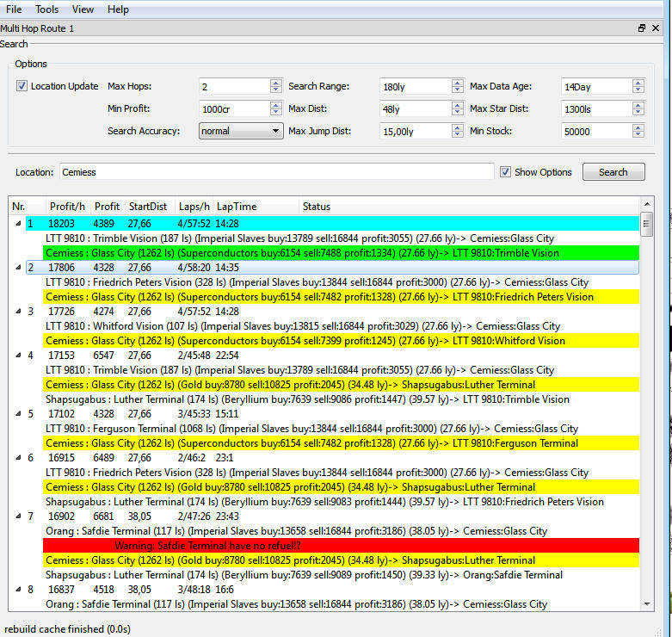Adjust the Min Stock spinner arrows

638,131
